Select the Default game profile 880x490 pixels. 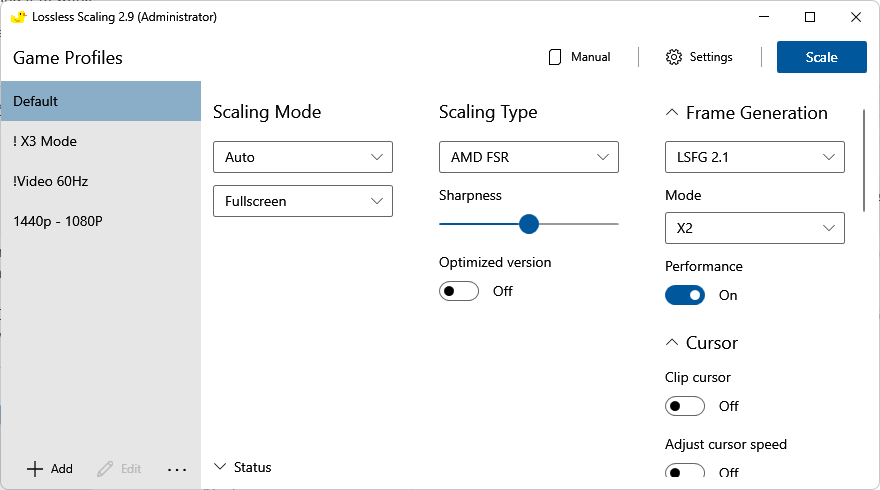[x=101, y=101]
